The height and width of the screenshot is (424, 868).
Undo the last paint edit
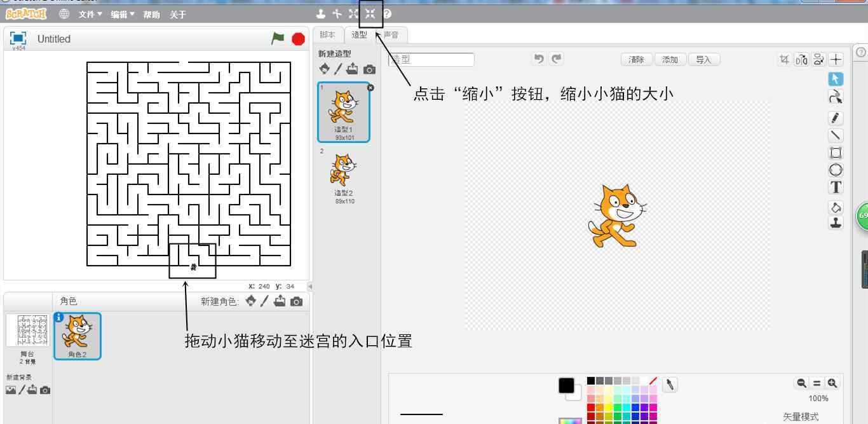pyautogui.click(x=539, y=59)
